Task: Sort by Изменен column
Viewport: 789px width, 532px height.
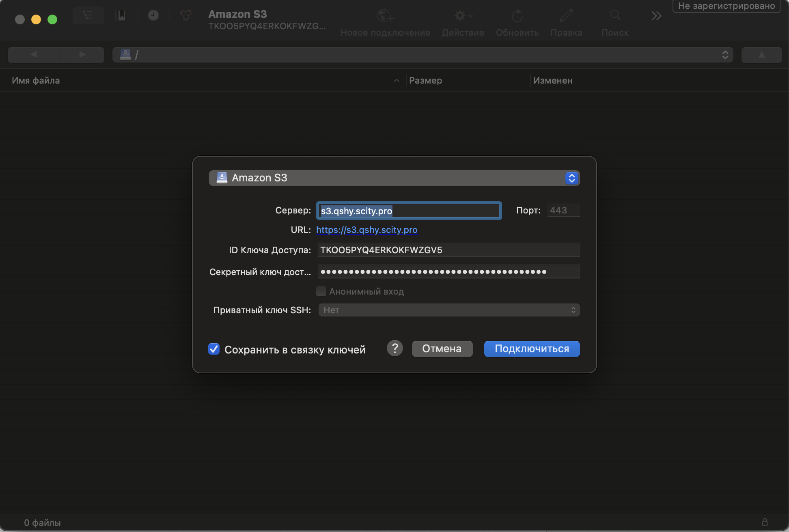Action: 553,80
